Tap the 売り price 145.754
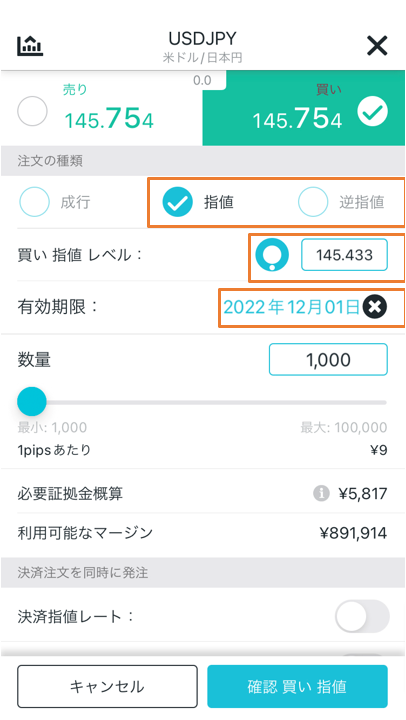 [x=109, y=119]
